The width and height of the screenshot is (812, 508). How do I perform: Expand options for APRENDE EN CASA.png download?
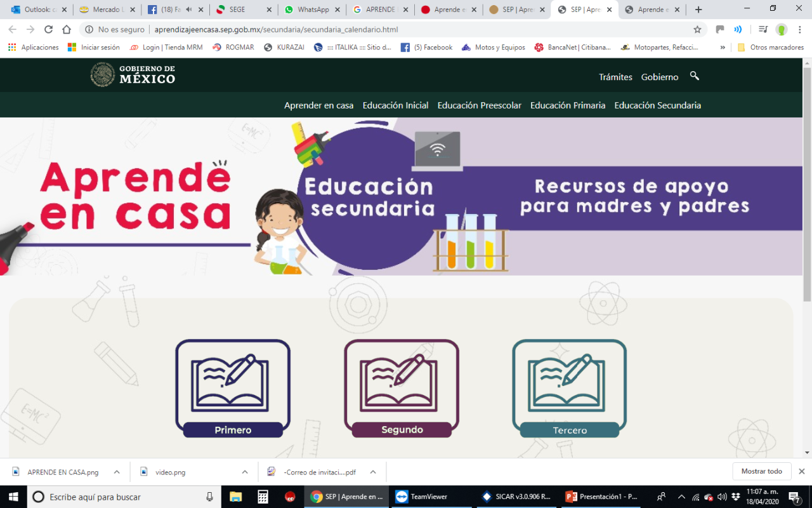117,472
